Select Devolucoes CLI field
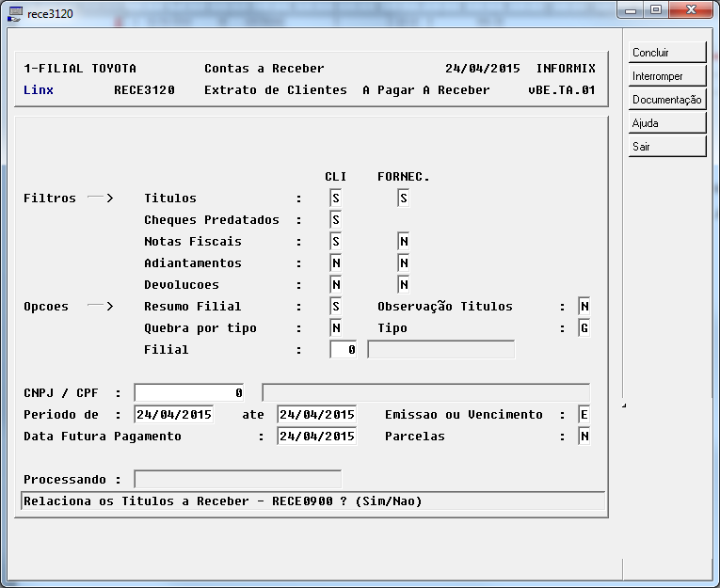The width and height of the screenshot is (720, 588). (336, 284)
